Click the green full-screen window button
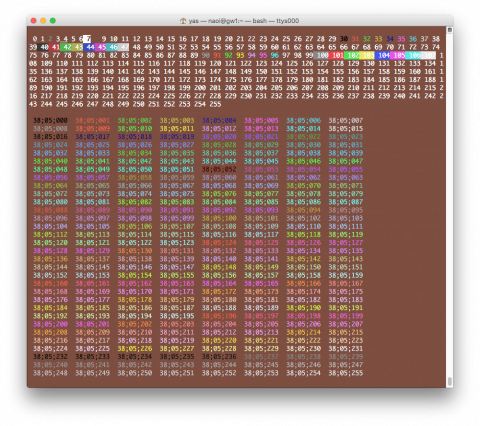The image size is (480, 426). point(53,21)
